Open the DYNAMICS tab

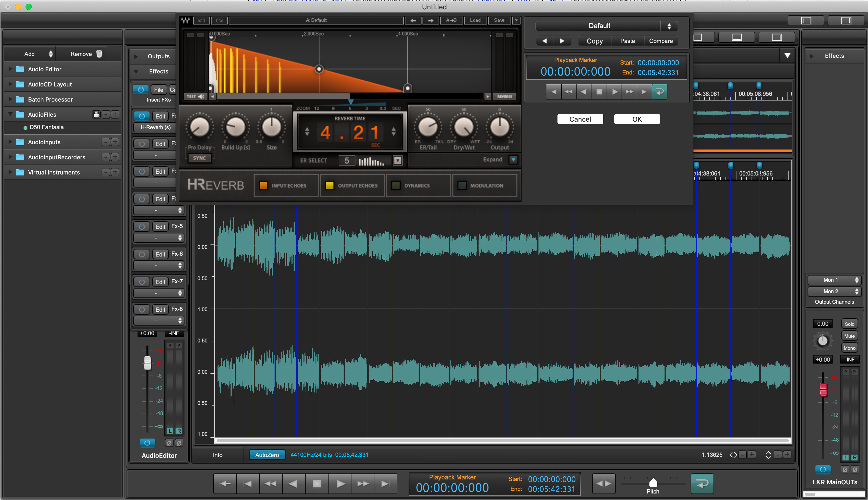pyautogui.click(x=418, y=185)
